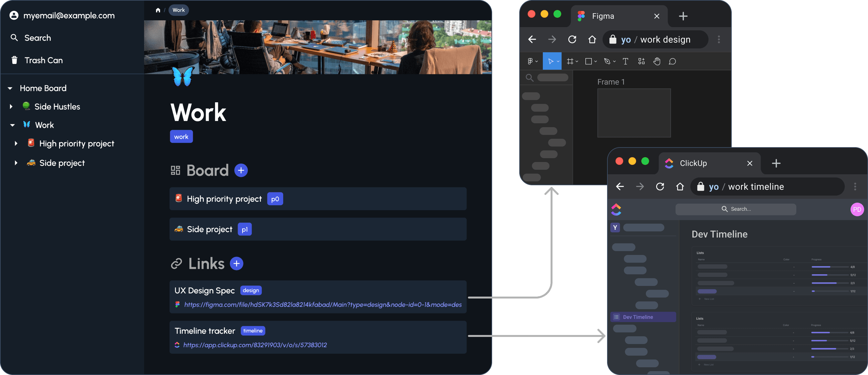The width and height of the screenshot is (868, 375).
Task: Click the link chain icon next to Links heading
Action: tap(177, 263)
